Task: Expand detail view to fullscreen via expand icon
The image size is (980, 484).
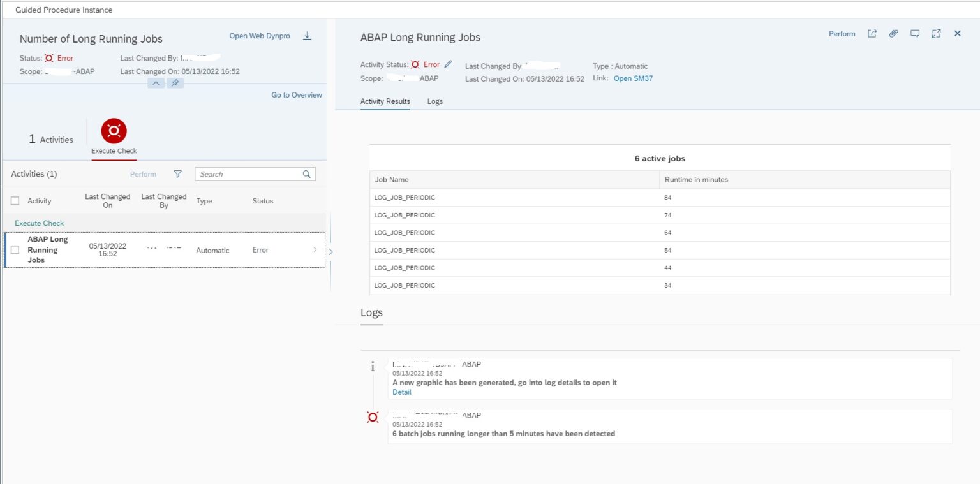Action: click(936, 33)
